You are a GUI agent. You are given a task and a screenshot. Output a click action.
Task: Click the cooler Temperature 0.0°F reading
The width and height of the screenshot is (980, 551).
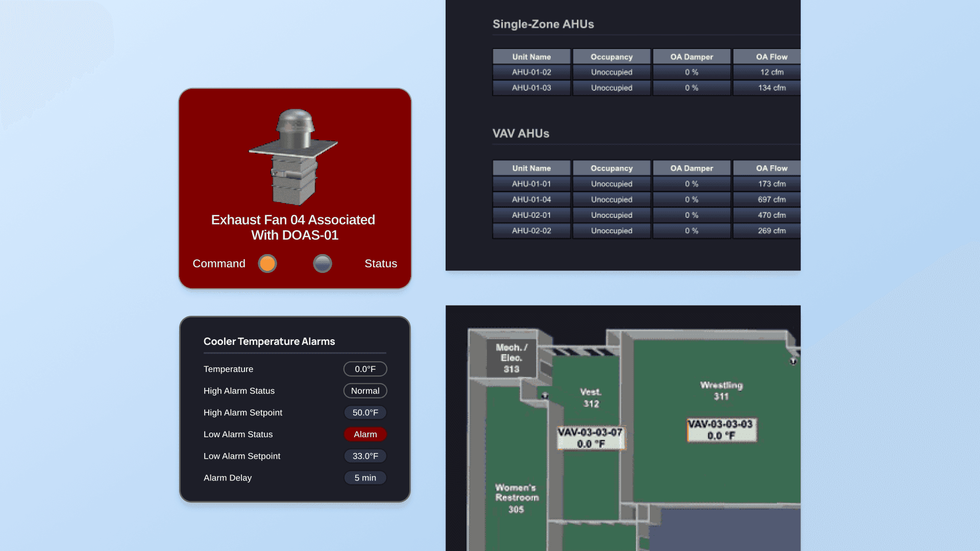click(x=365, y=369)
